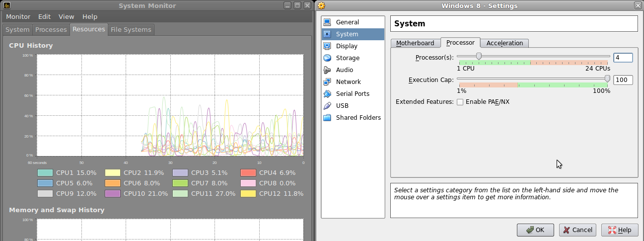Open Serial Ports settings category
This screenshot has height=241, width=644.
[x=353, y=93]
